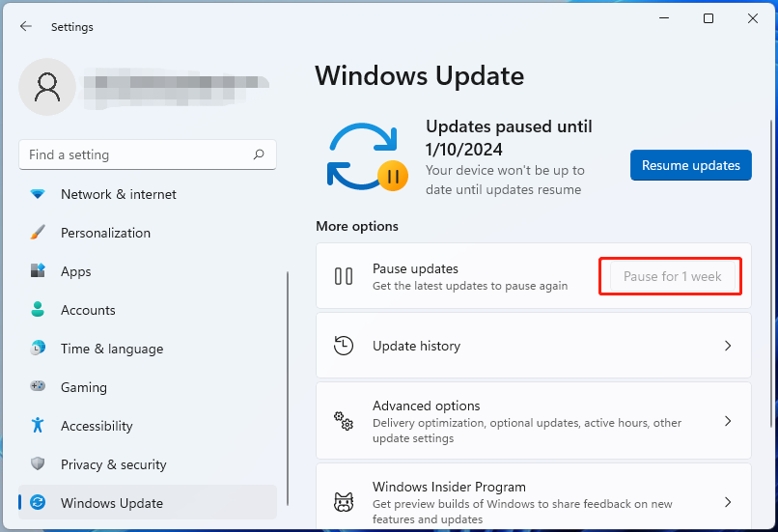Click the Advanced options gears icon
The height and width of the screenshot is (532, 778).
[344, 421]
